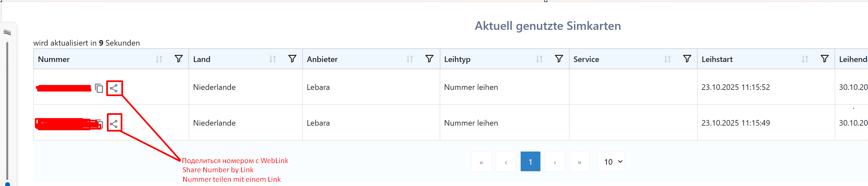Image resolution: width=868 pixels, height=186 pixels.
Task: Jump to last page
Action: tap(579, 162)
